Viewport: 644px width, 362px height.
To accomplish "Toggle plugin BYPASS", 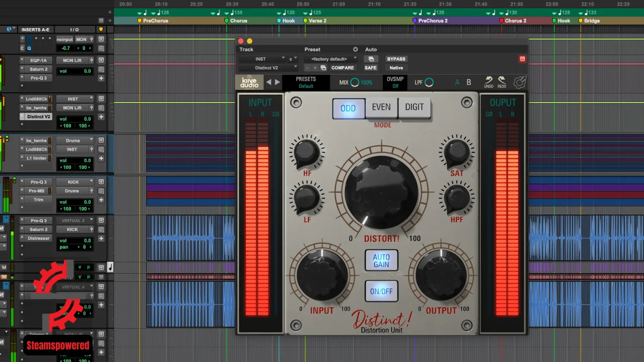I will tap(396, 59).
